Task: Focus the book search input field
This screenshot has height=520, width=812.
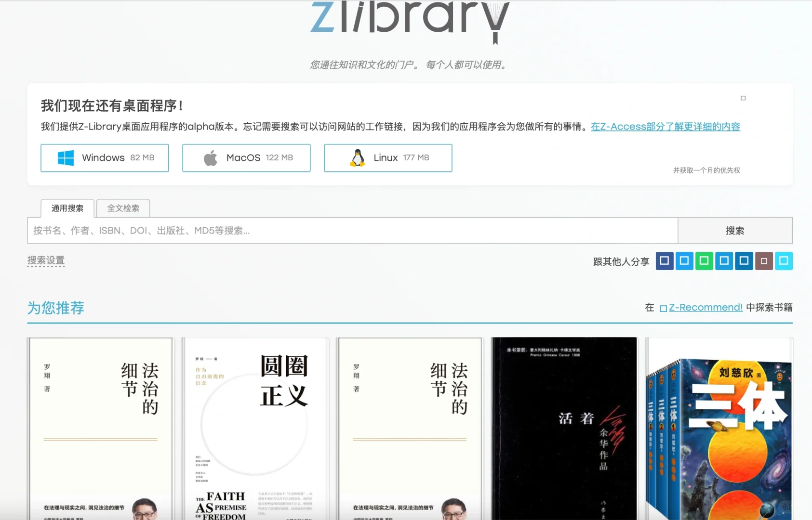Action: [353, 231]
